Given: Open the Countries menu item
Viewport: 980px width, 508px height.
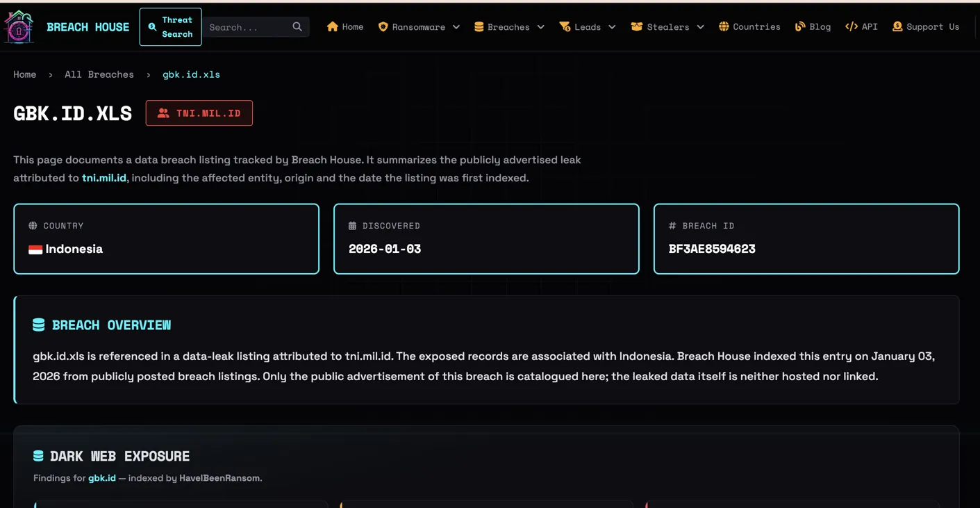Looking at the screenshot, I should 749,26.
